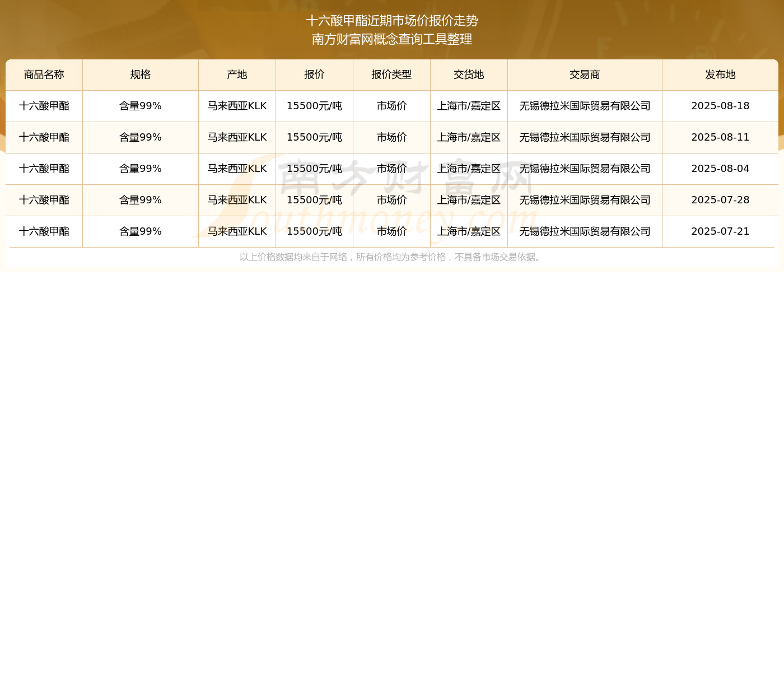Click 上海市/嘉定区 in the 2025-08-18 row
Image resolution: width=784 pixels, height=675 pixels.
pyautogui.click(x=469, y=106)
